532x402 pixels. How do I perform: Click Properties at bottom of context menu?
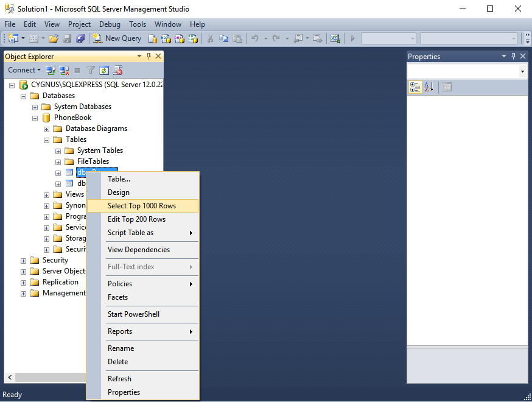pyautogui.click(x=143, y=392)
